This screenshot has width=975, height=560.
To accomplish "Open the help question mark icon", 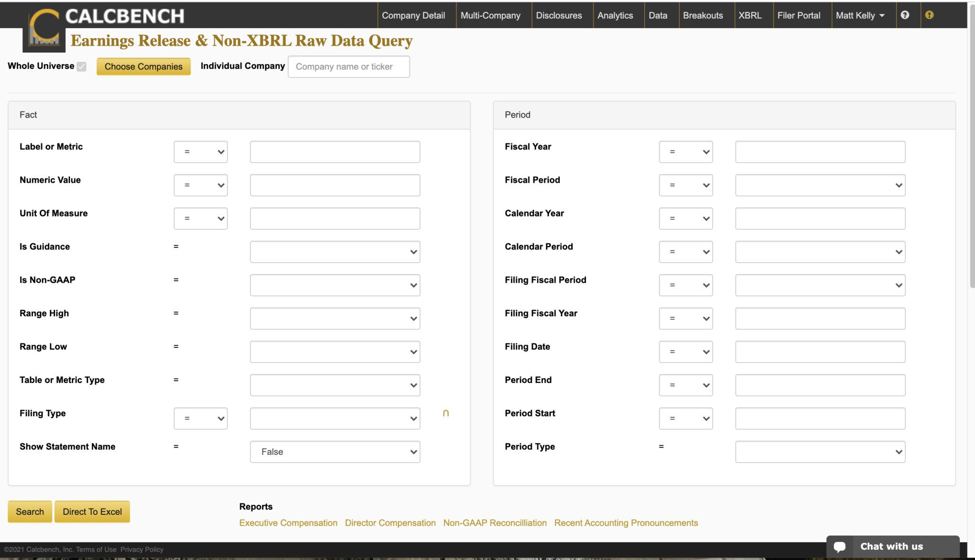I will pos(905,15).
